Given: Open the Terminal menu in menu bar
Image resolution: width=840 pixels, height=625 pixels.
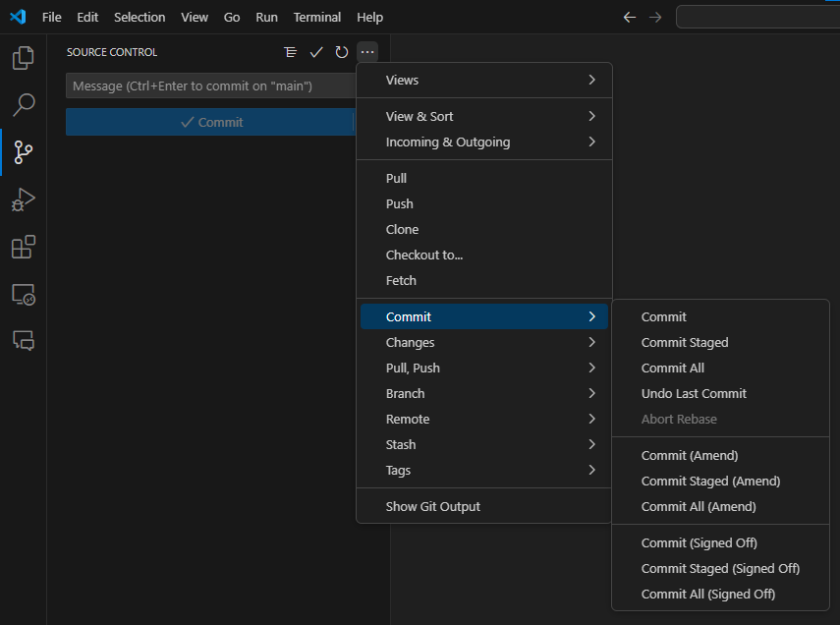Looking at the screenshot, I should click(x=317, y=17).
